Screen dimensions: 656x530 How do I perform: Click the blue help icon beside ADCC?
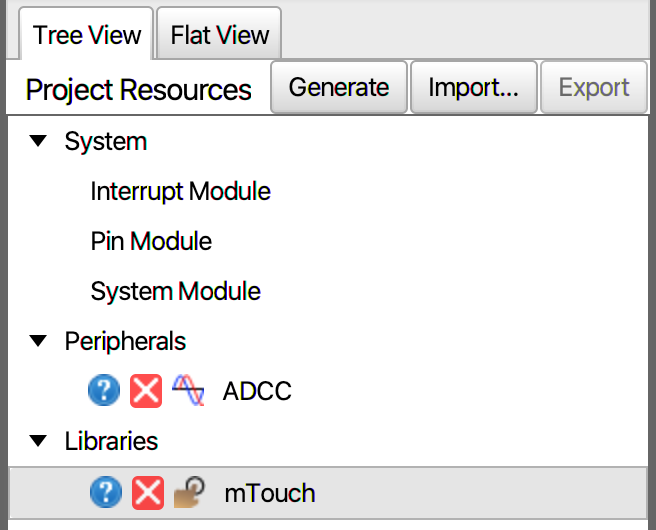coord(105,390)
